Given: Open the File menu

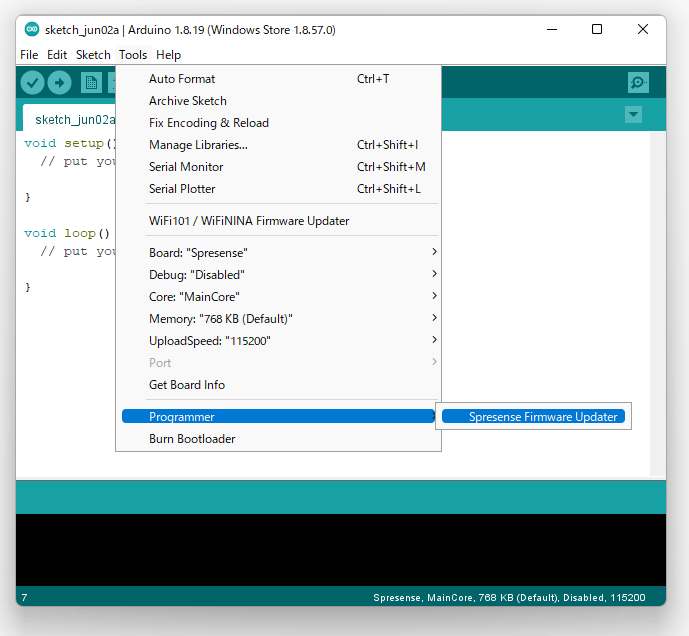Looking at the screenshot, I should tap(29, 55).
